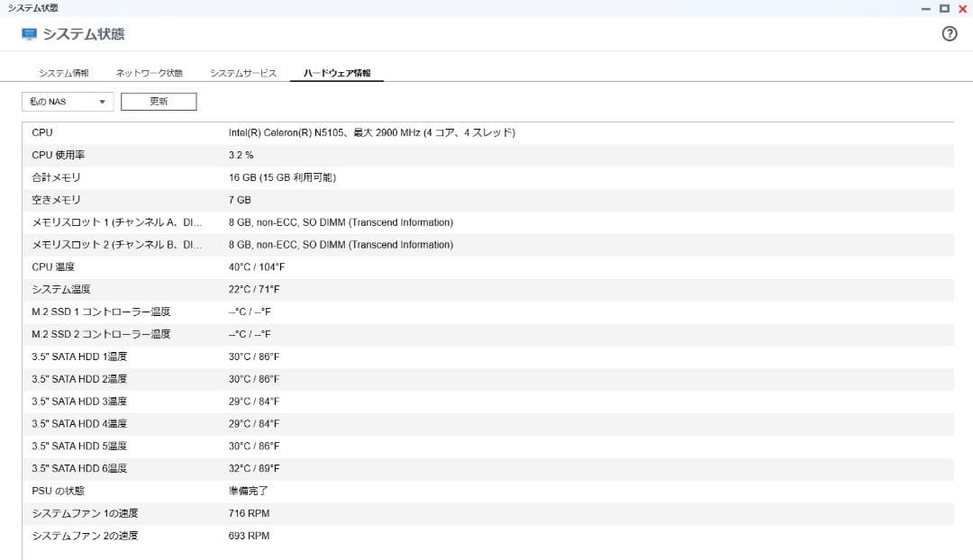
Task: Switch to ネットワーク状態 tab
Action: click(150, 73)
